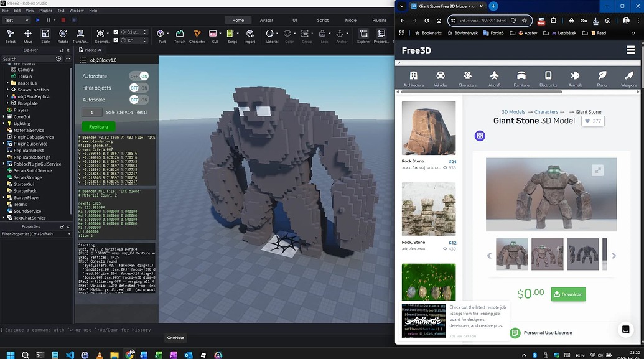Viewport: 644px width, 359px height.
Task: Expand the StarterPlayer service
Action: pyautogui.click(x=4, y=198)
